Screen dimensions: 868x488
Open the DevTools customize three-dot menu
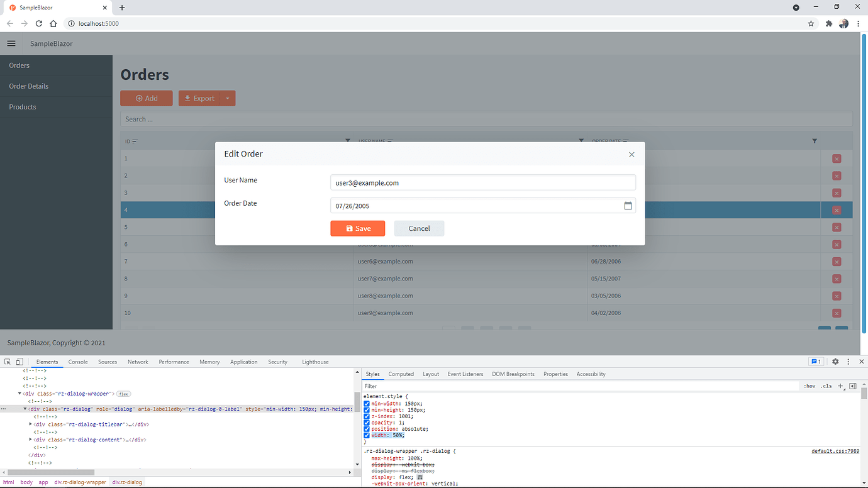point(849,362)
